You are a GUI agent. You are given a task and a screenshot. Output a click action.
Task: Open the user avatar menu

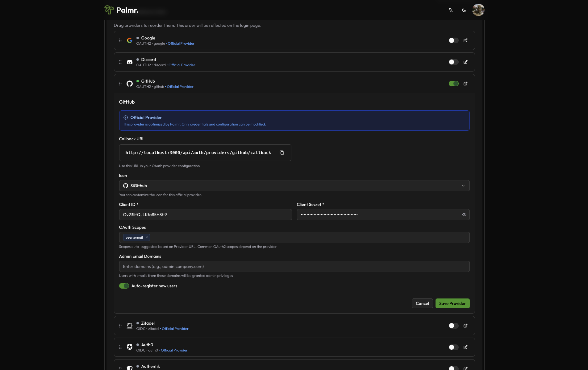[x=478, y=10]
